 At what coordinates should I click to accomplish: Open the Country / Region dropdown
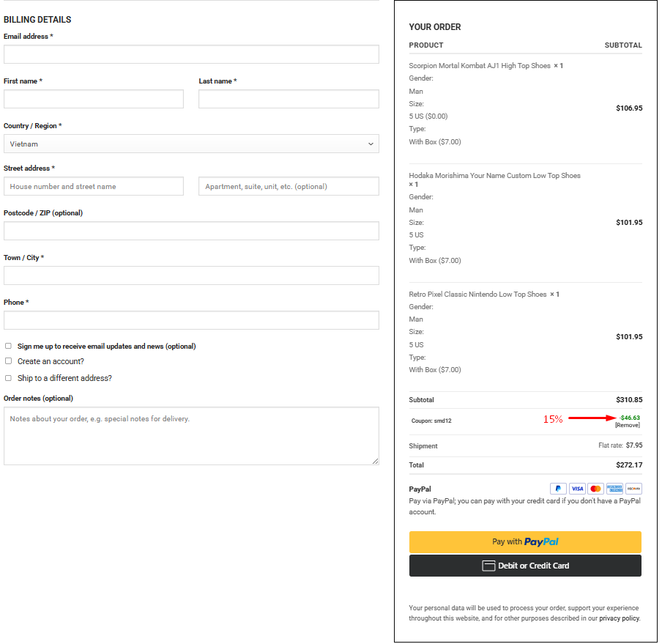point(191,144)
